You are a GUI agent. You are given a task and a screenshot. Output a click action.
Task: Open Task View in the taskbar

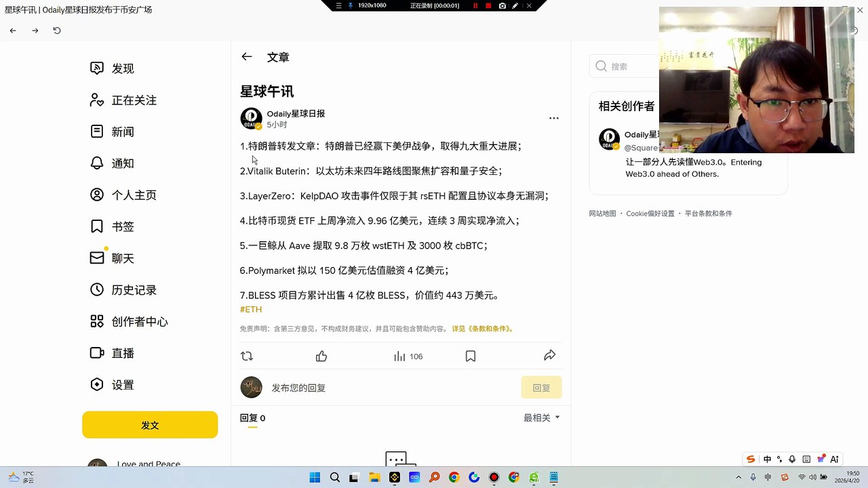tap(354, 478)
